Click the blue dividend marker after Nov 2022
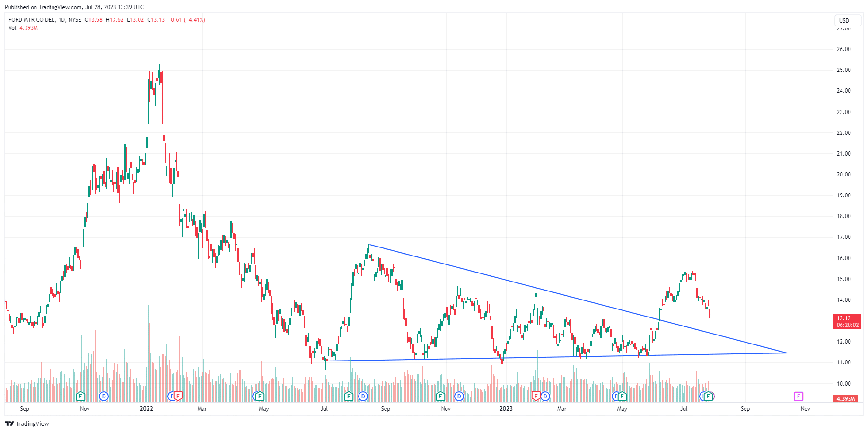The width and height of the screenshot is (868, 432). [x=459, y=396]
